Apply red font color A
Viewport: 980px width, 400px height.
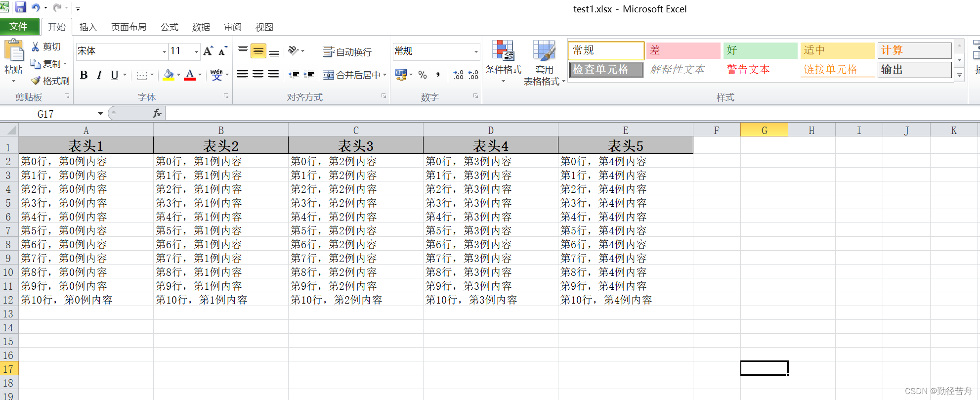coord(190,75)
